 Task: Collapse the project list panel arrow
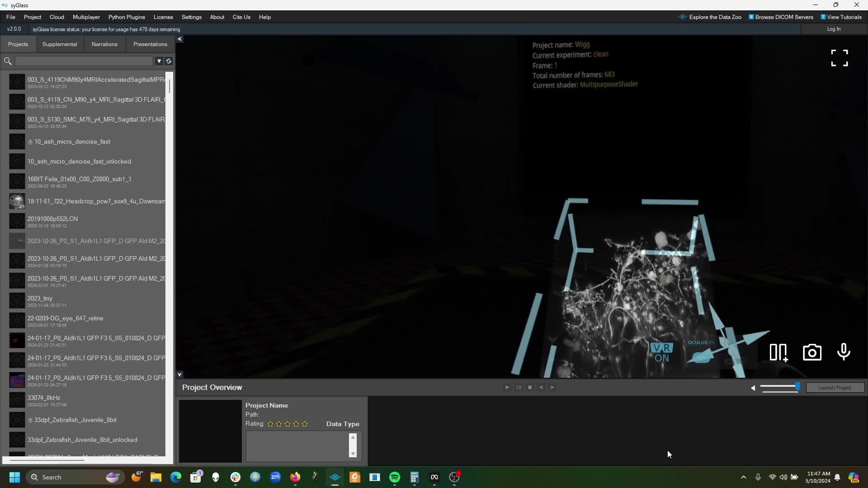tap(179, 39)
